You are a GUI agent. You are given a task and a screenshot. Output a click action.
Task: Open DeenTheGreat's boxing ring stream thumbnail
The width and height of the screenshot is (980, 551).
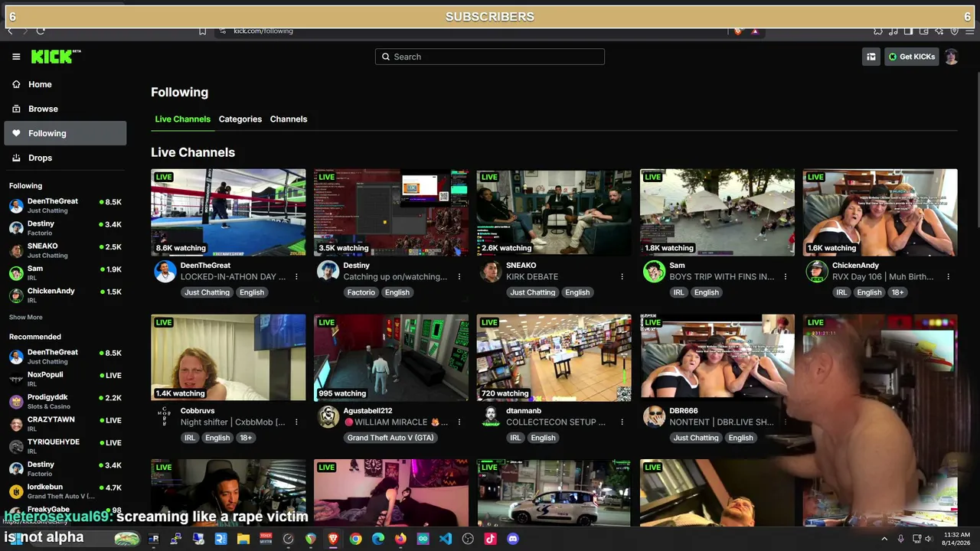pyautogui.click(x=228, y=212)
